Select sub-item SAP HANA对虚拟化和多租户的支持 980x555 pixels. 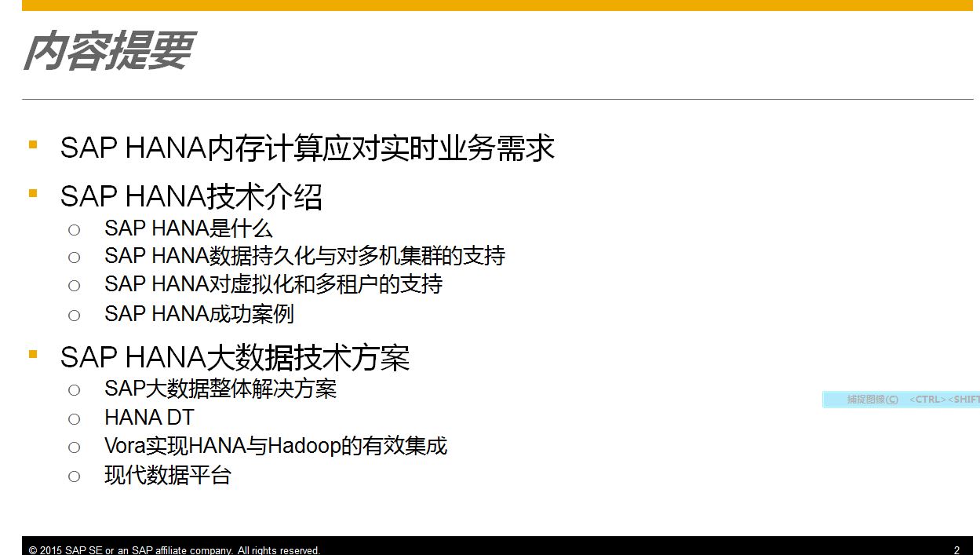(273, 284)
